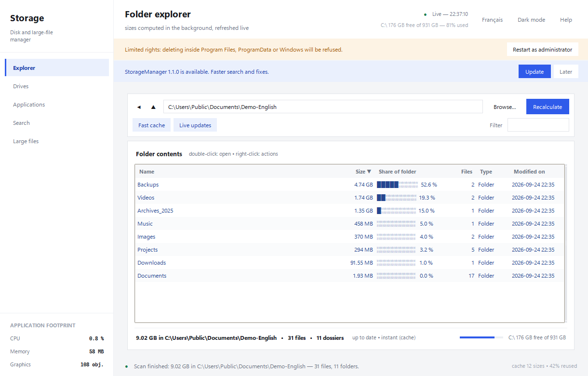The height and width of the screenshot is (376, 588).
Task: Click Restart as administrator button
Action: (x=542, y=50)
